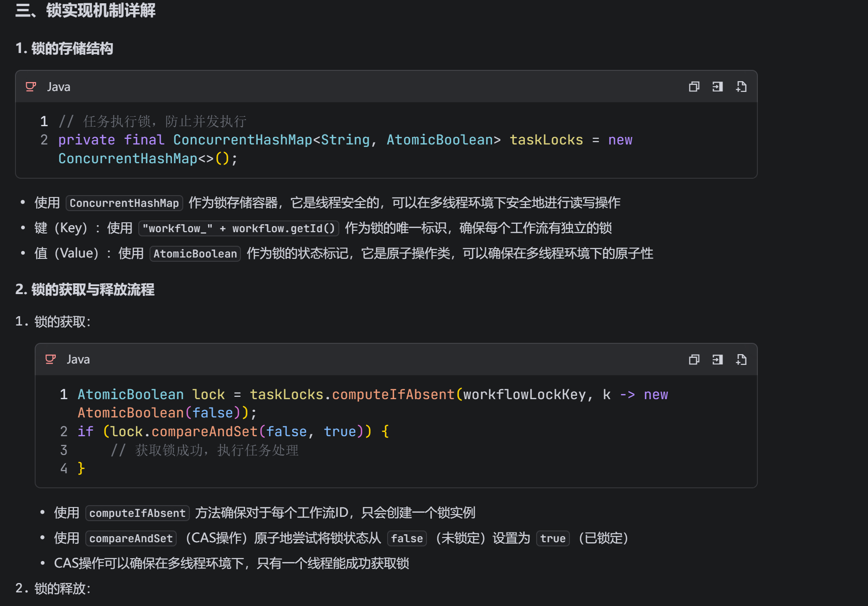
Task: Click the text (未锁定)设置为
Action: pyautogui.click(x=481, y=538)
